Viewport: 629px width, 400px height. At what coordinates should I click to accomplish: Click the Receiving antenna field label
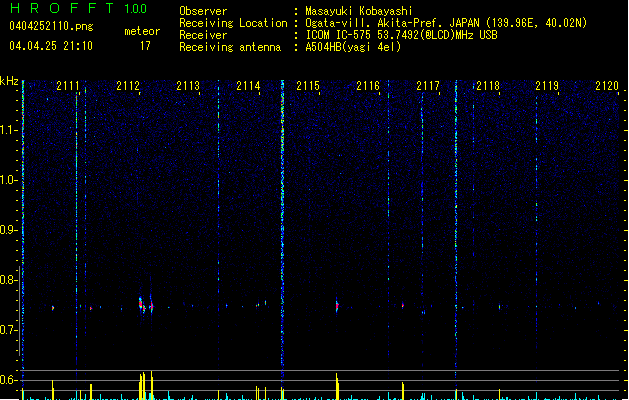230,47
